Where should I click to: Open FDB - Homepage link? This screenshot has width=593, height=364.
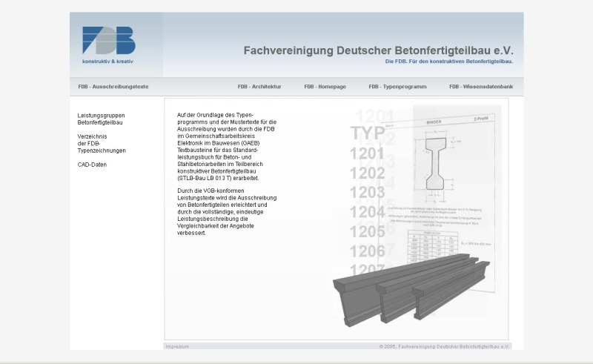(325, 87)
